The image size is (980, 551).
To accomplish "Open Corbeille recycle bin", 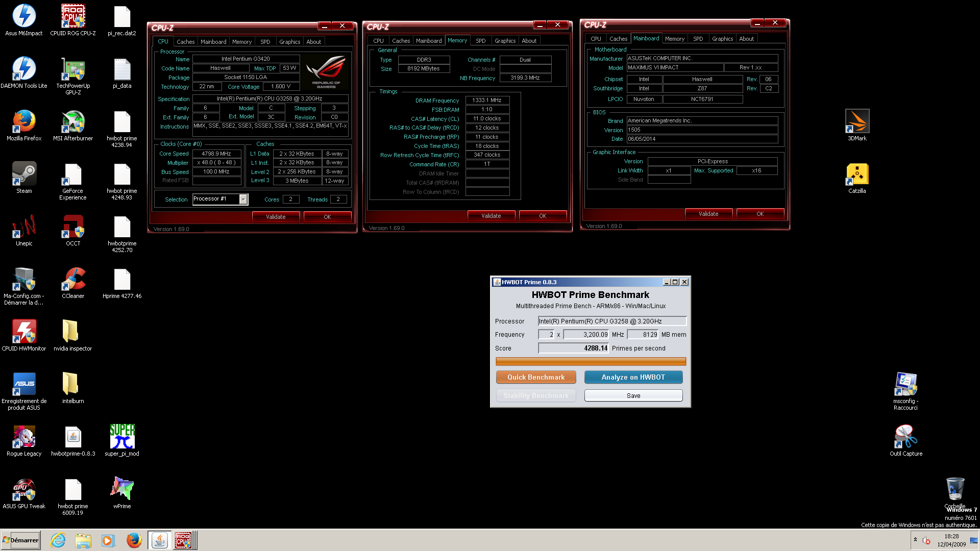I will click(x=955, y=493).
